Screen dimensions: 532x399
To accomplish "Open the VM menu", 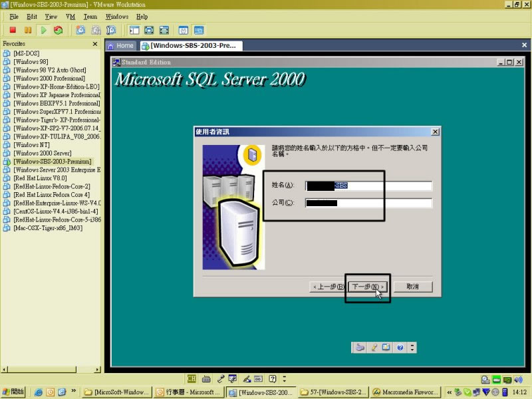I will 70,17.
